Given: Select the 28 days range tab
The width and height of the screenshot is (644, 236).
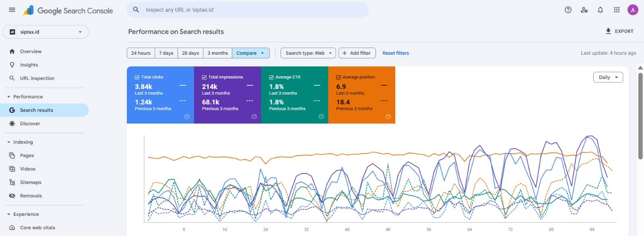Looking at the screenshot, I should [x=190, y=53].
